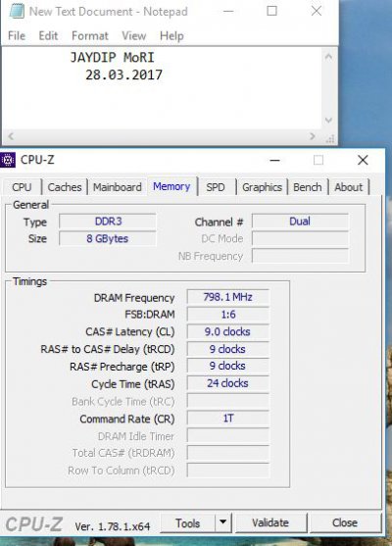The height and width of the screenshot is (546, 392).
Task: Click the text line 'JAYDIP MoRI' in Notepad
Action: point(112,58)
